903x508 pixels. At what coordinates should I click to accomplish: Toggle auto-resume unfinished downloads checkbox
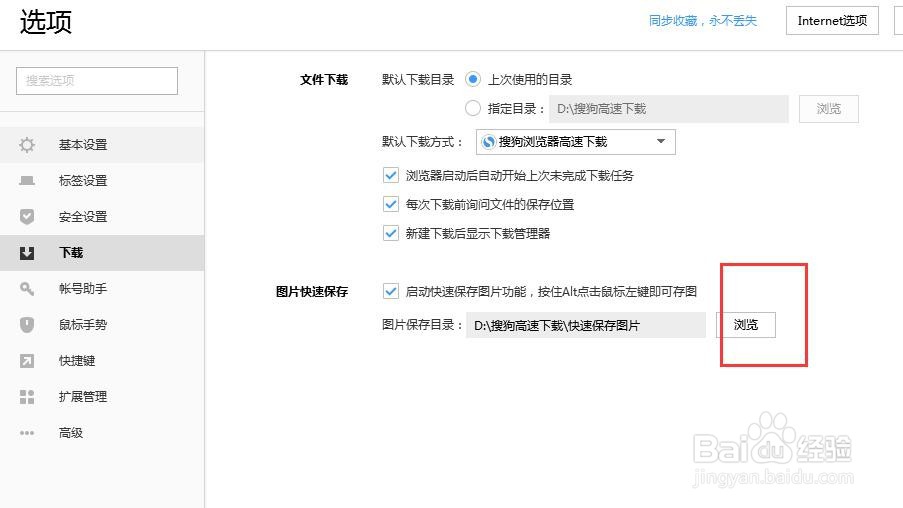pyautogui.click(x=390, y=175)
